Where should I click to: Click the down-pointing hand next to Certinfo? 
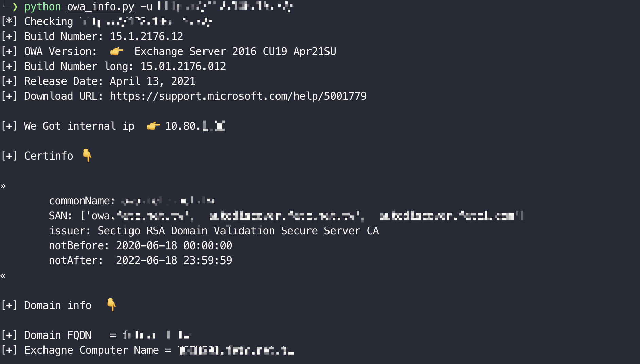tap(87, 155)
